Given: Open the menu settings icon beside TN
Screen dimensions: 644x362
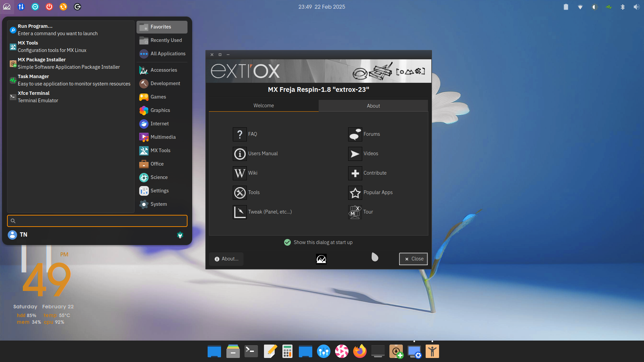Looking at the screenshot, I should (x=180, y=235).
